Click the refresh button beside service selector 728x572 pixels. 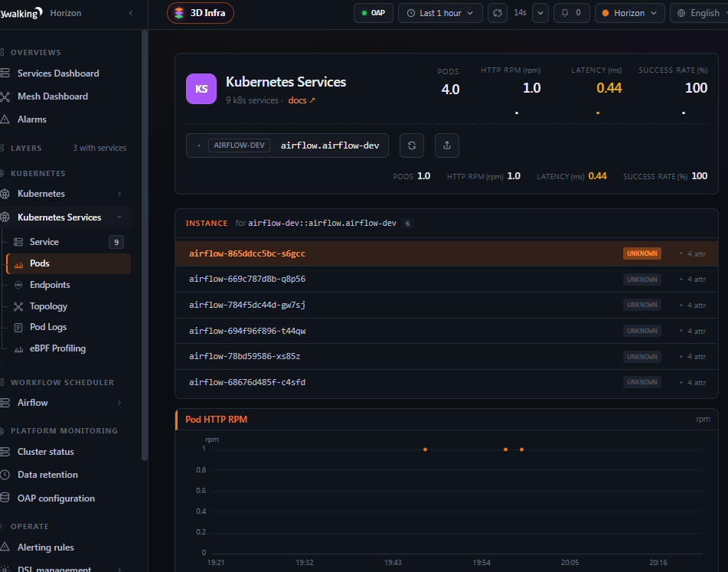click(412, 145)
